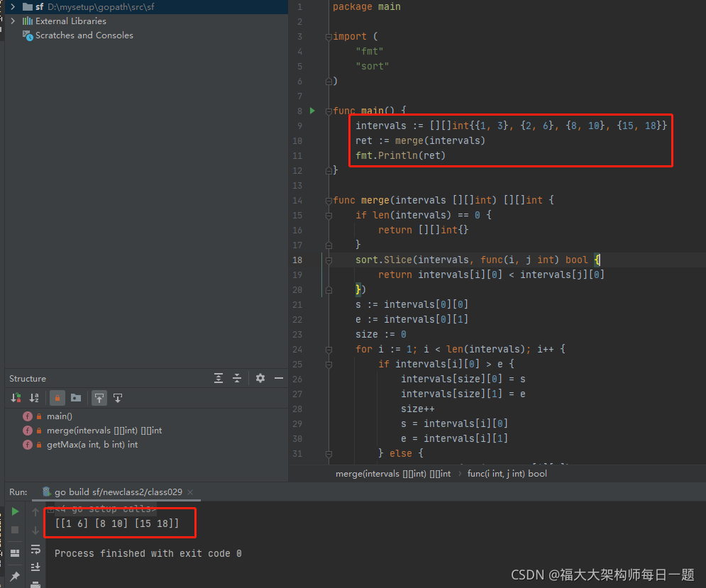Toggle alphabetical sort in Structure toolbar

click(34, 398)
